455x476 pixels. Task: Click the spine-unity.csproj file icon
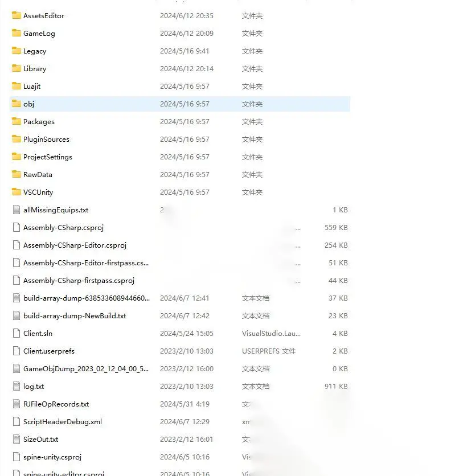point(17,457)
